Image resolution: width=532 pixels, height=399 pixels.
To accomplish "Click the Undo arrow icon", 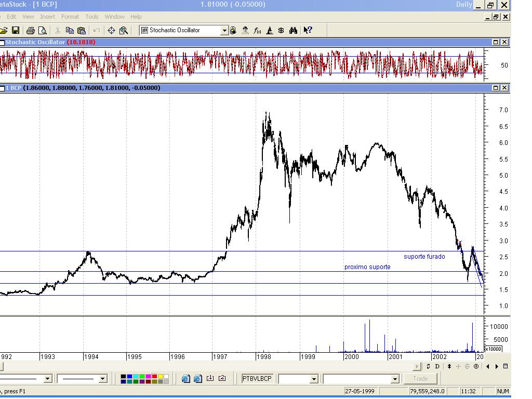I will (96, 31).
